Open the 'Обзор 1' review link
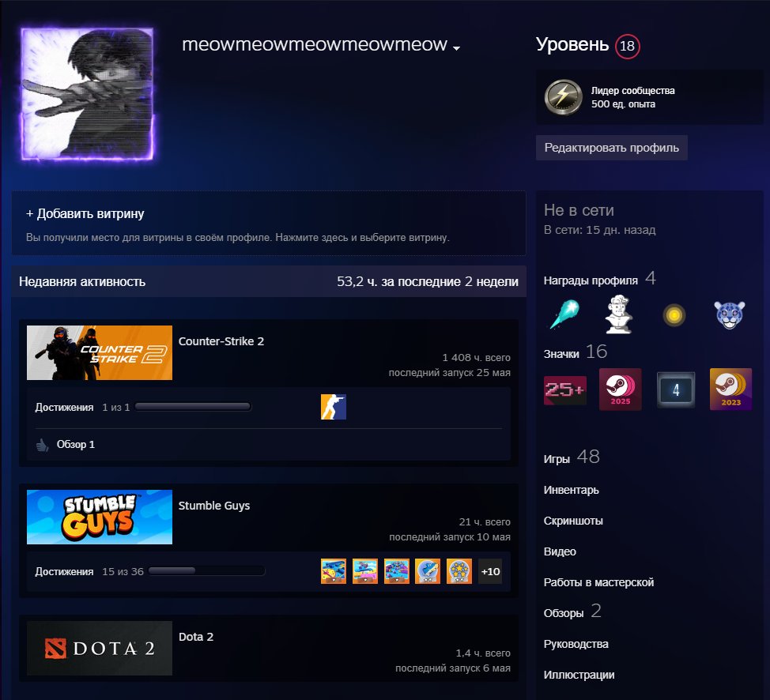 tap(76, 444)
